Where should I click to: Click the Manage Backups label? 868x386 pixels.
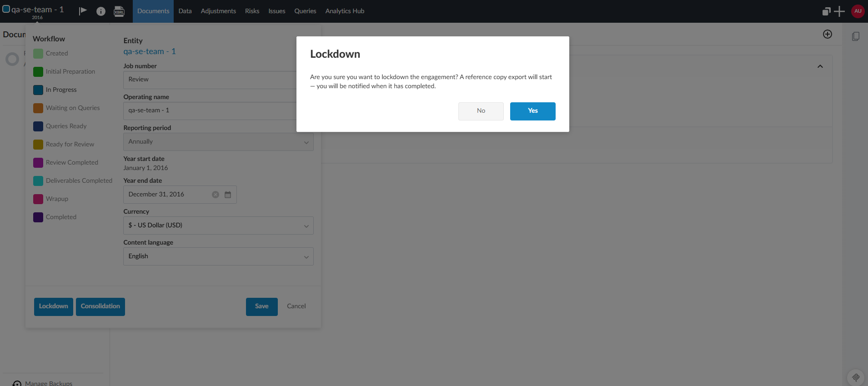(49, 383)
